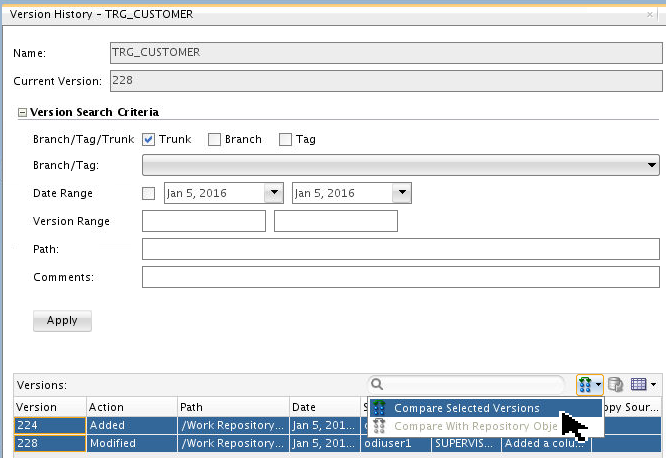The image size is (666, 458).
Task: Sort by the Action column header
Action: 132,407
